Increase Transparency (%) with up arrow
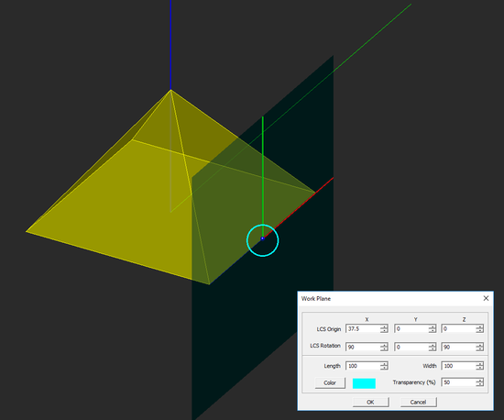504x420 pixels. click(479, 381)
